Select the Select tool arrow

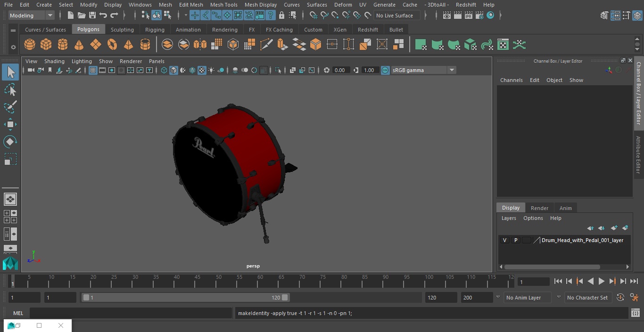[x=10, y=72]
